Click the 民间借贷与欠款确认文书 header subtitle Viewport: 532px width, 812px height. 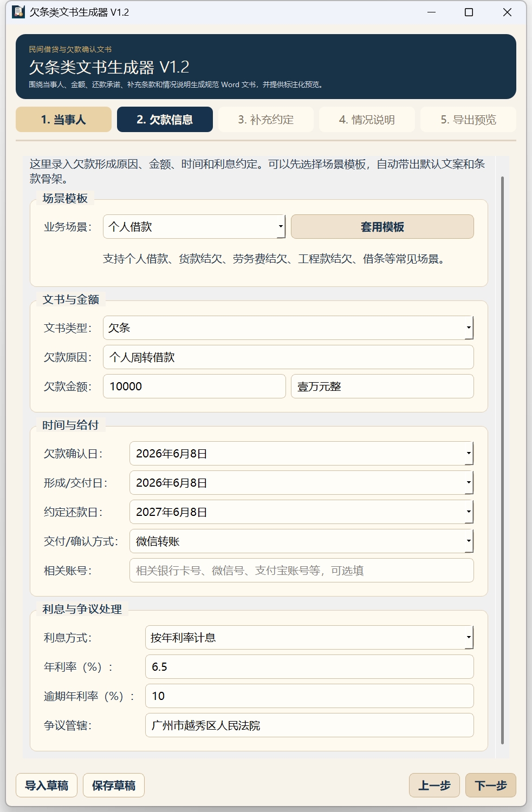70,49
